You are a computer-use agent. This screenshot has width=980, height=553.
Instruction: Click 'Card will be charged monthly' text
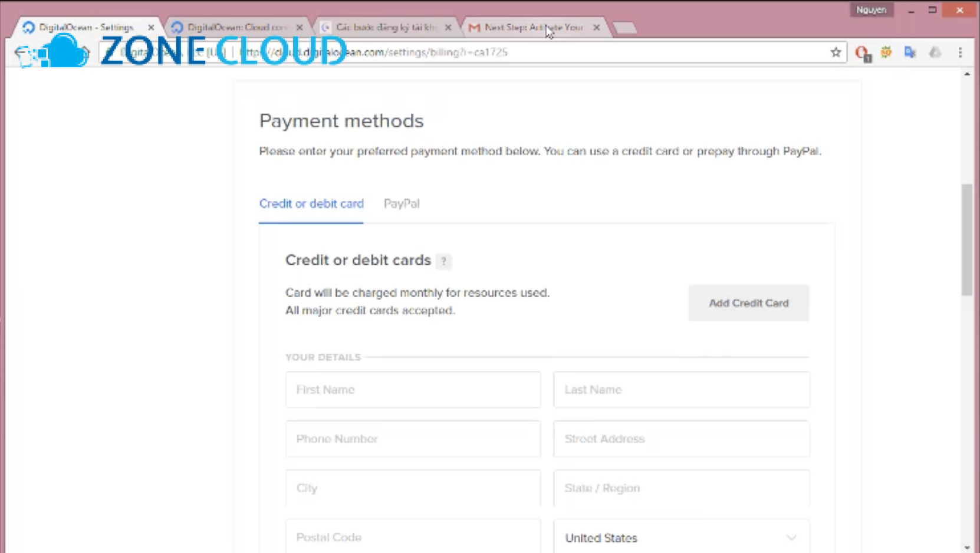coord(417,293)
